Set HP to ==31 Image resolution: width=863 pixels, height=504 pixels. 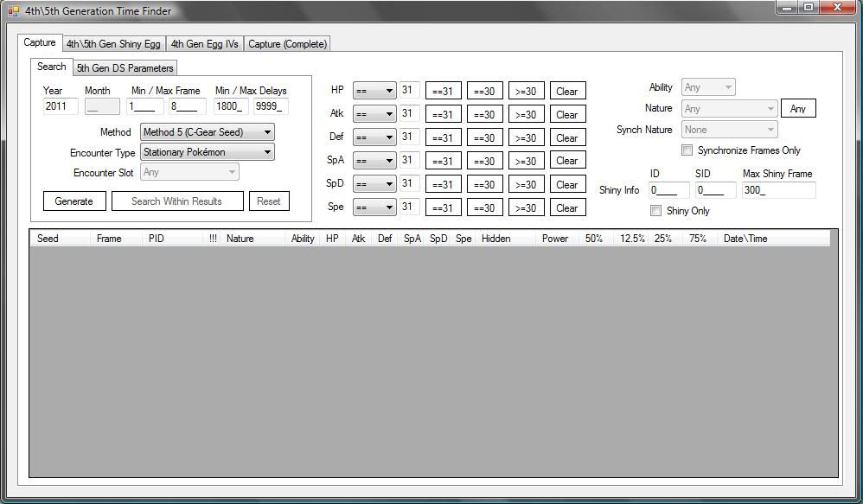(x=443, y=92)
